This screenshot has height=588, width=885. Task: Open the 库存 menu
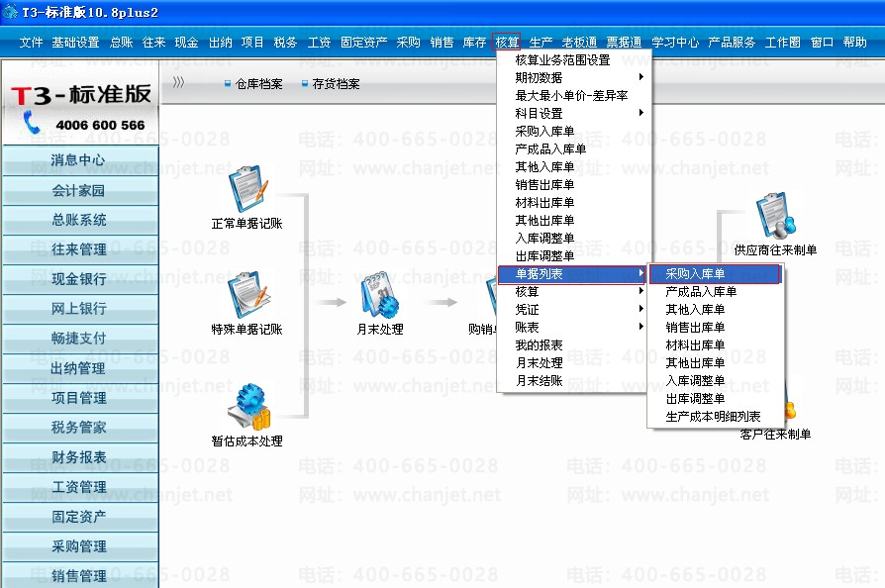(x=474, y=43)
